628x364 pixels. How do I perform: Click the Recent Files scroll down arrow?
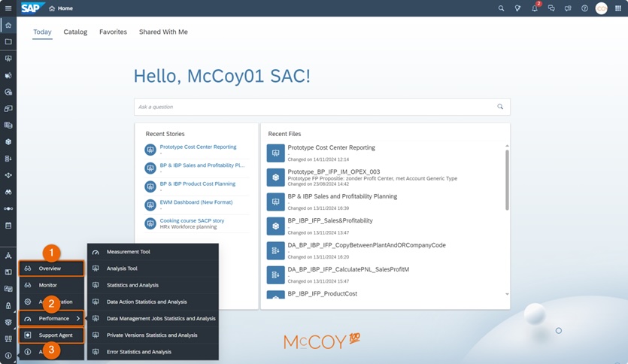point(507,294)
